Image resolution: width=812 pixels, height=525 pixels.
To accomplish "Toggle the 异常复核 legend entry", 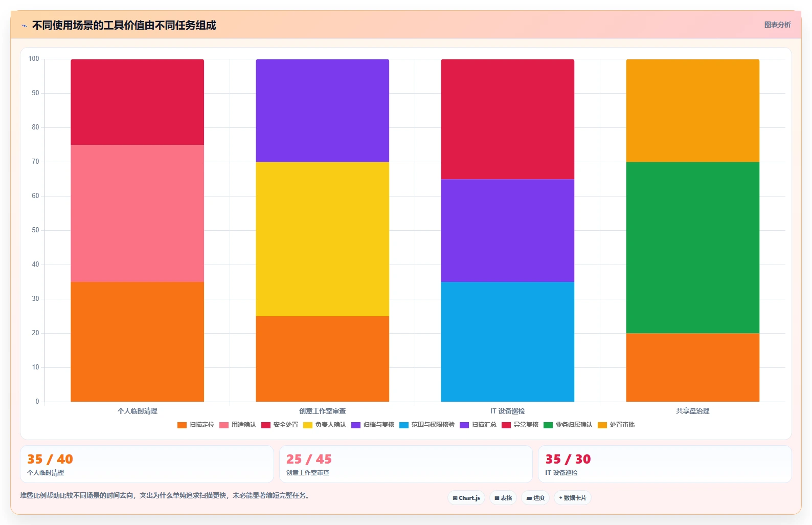I will (x=520, y=425).
